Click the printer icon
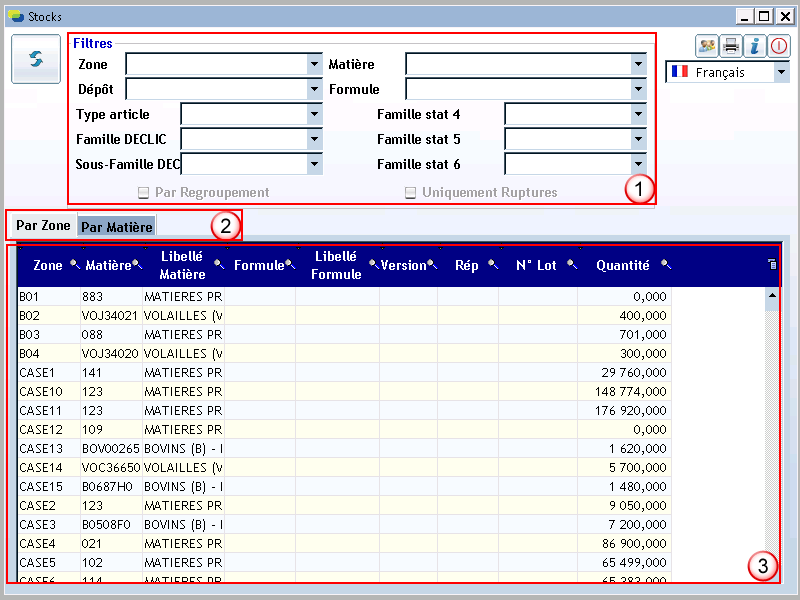Screen dimensions: 800x600 [x=731, y=46]
